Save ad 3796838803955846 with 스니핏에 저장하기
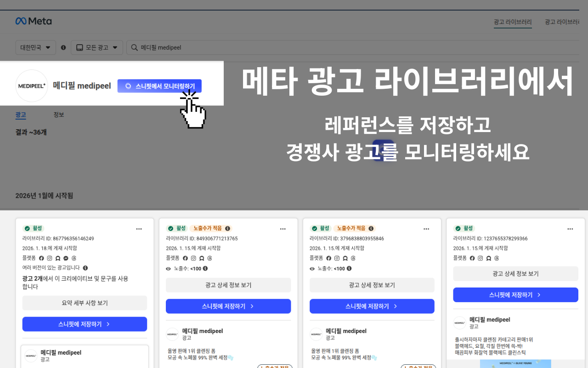 pos(372,306)
